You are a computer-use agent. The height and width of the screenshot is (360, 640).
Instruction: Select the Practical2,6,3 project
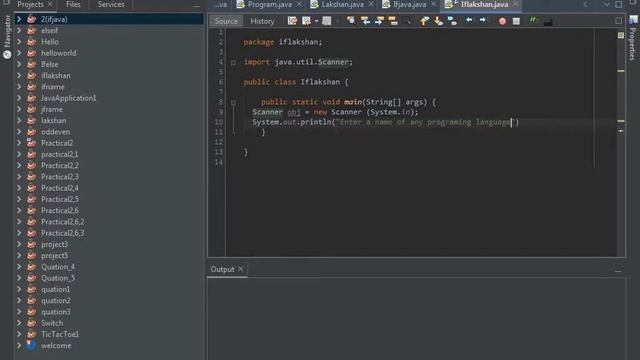tap(62, 233)
